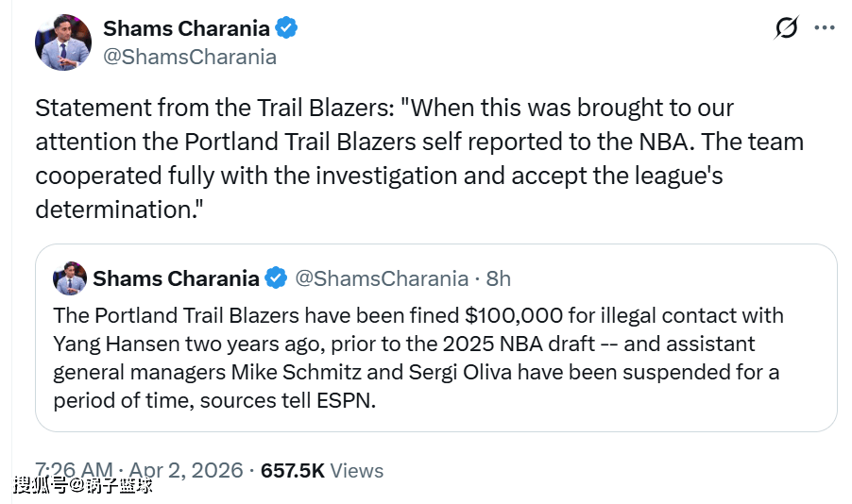Open the quoted tweet's 8h timestamp
The image size is (852, 504).
pos(498,278)
